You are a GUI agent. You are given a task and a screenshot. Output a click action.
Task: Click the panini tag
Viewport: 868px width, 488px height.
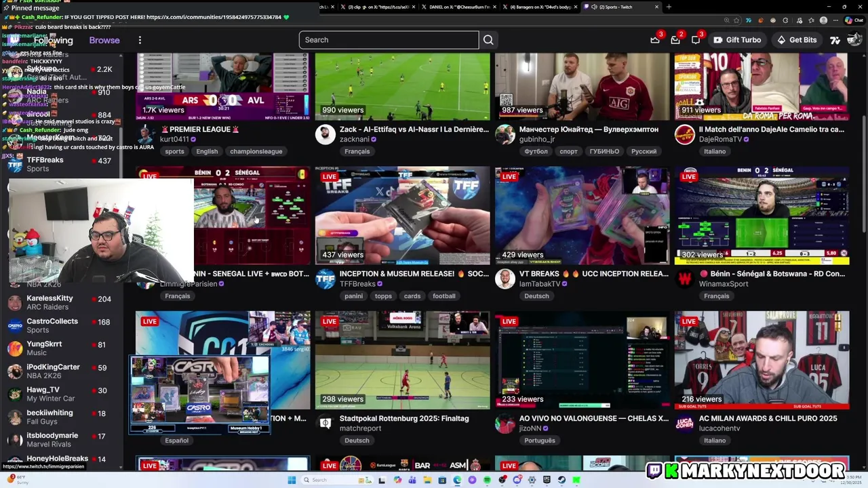point(353,296)
